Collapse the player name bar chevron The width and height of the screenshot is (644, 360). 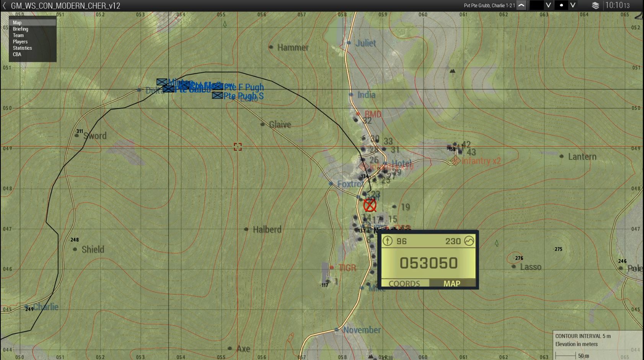pyautogui.click(x=521, y=5)
